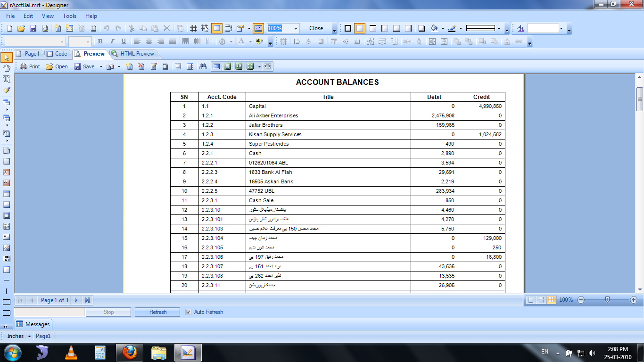Viewport: 644px width, 362px height.
Task: Click the Align Center text icon
Action: (x=149, y=41)
